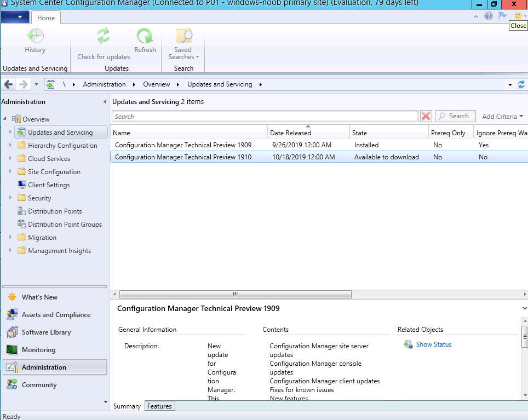The image size is (528, 420).
Task: Click the feedback flag icon
Action: coord(502,15)
